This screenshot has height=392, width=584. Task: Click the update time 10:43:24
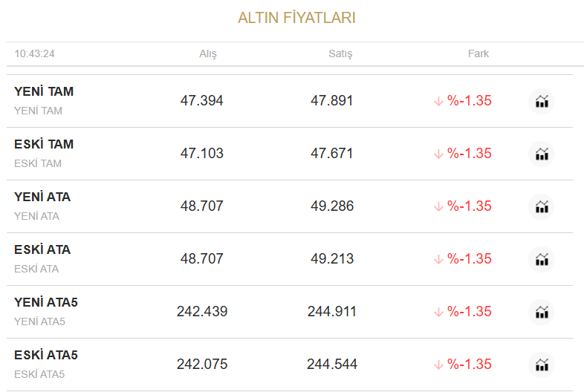(34, 54)
